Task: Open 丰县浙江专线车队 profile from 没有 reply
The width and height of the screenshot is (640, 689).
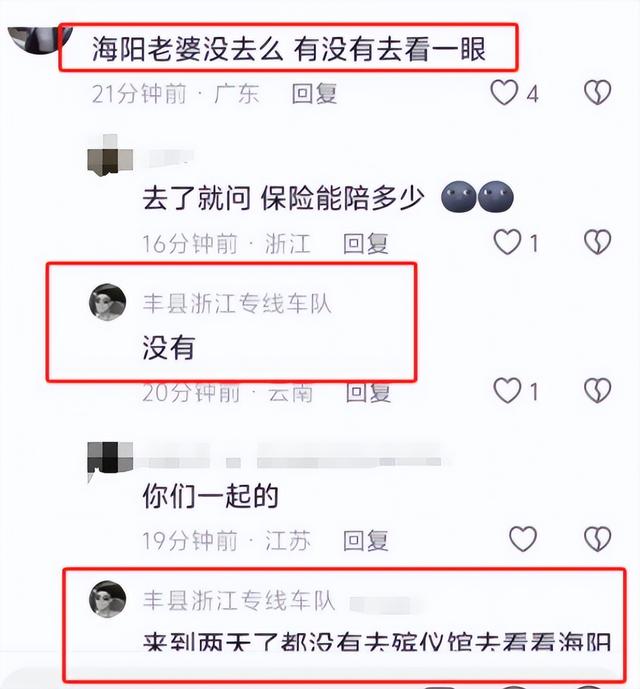Action: pos(237,304)
